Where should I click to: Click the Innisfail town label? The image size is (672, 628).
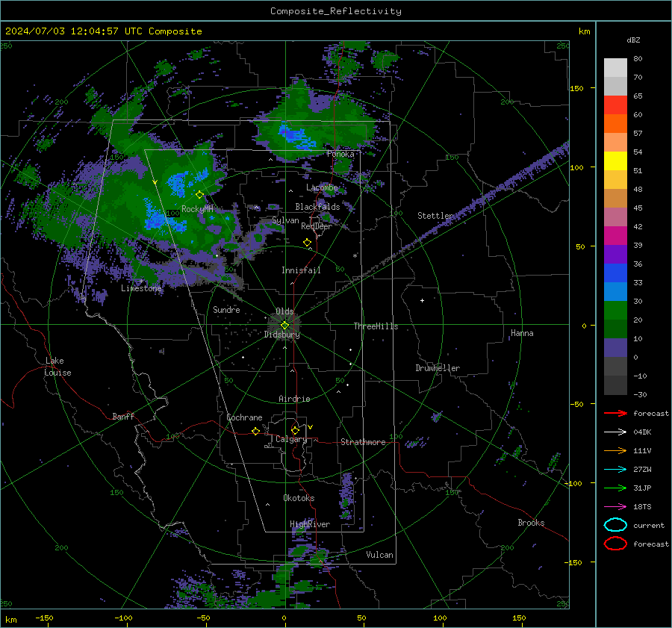click(301, 270)
